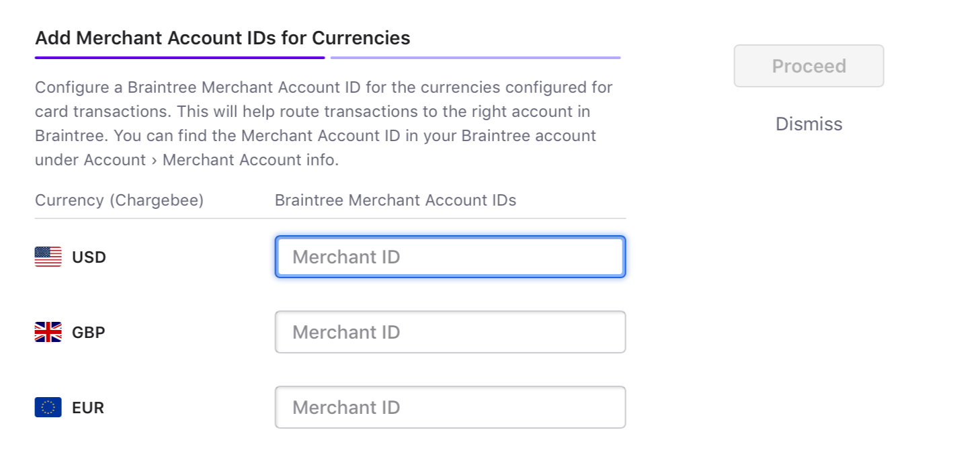Click the dark purple first step progress bar
Screen dimensions: 980x469
tap(179, 58)
